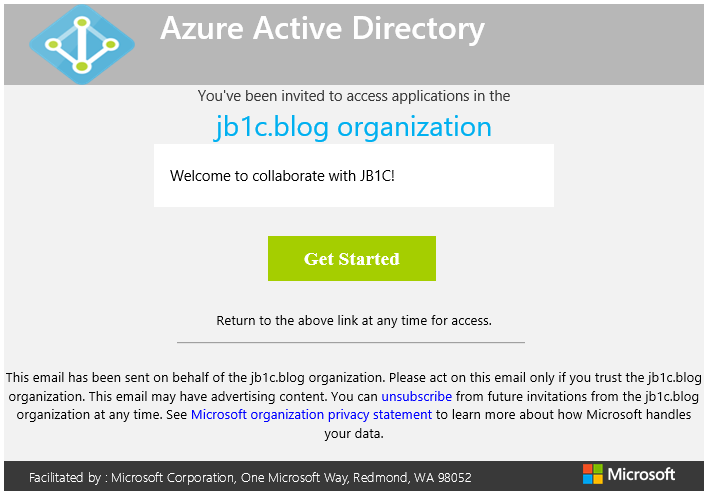Click the jb1c.blog organization heading
This screenshot has height=496, width=708.
pos(352,127)
